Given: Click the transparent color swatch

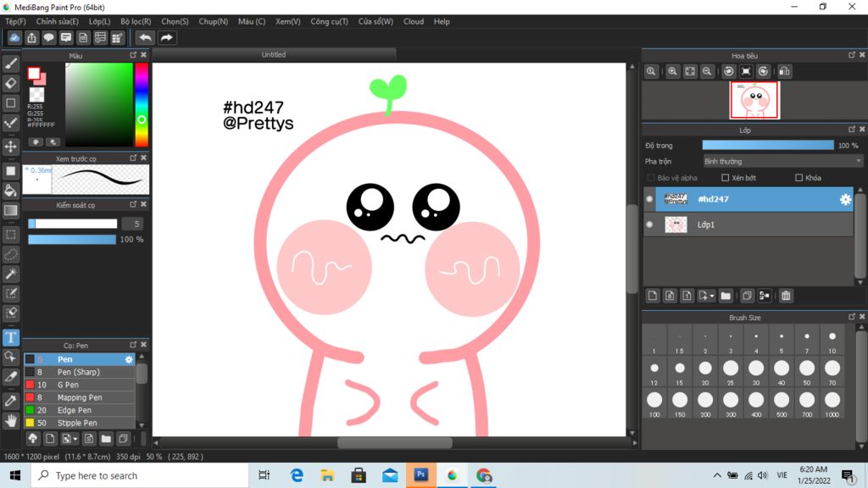Looking at the screenshot, I should point(36,94).
